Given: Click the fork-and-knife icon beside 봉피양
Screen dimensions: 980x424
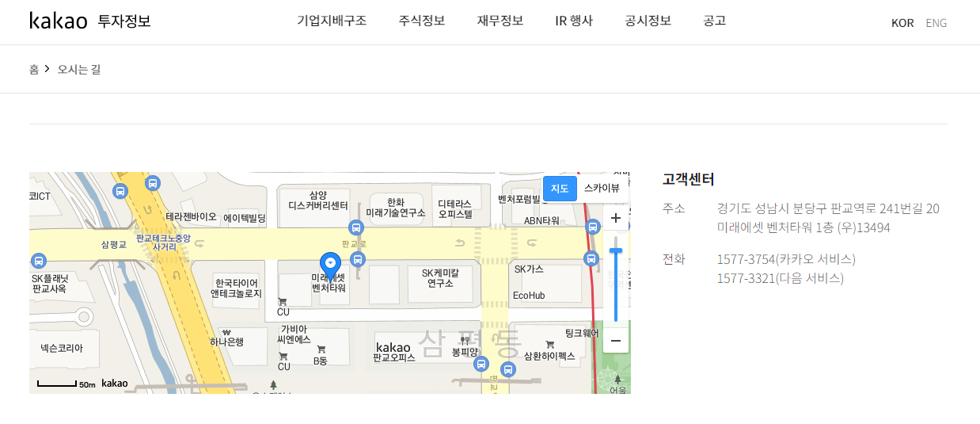Looking at the screenshot, I should pos(465,340).
